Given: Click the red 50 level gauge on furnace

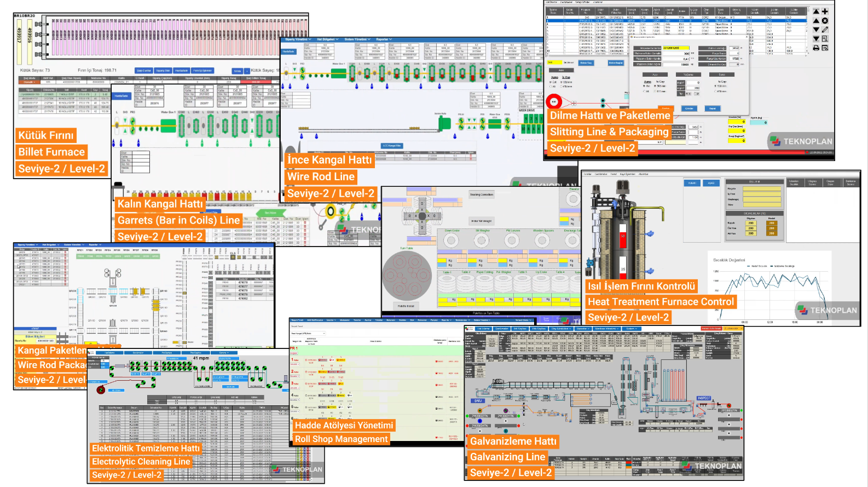Looking at the screenshot, I should pos(622,237).
